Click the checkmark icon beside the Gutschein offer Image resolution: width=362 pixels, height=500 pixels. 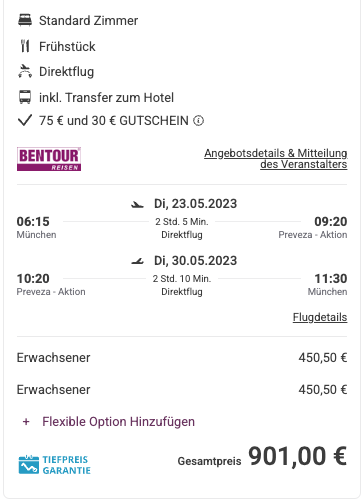[x=25, y=120]
